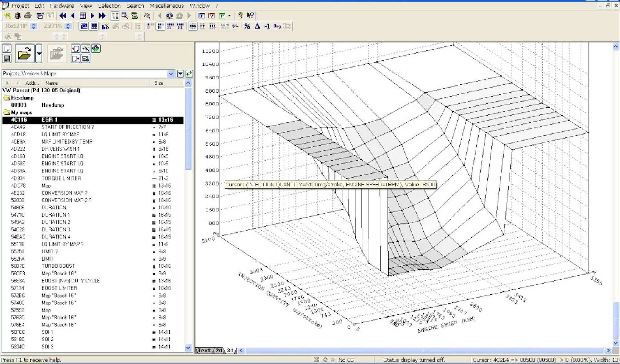Toggle the hex FF display mode
620x364 pixels.
202,26
